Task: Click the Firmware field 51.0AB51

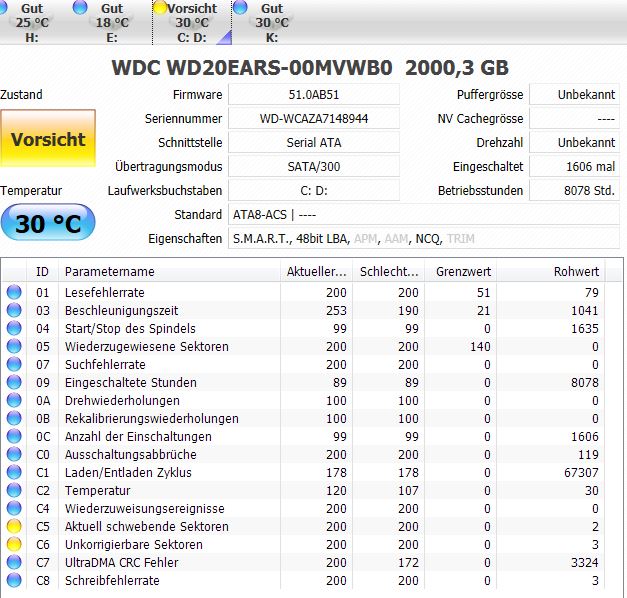Action: coord(314,94)
